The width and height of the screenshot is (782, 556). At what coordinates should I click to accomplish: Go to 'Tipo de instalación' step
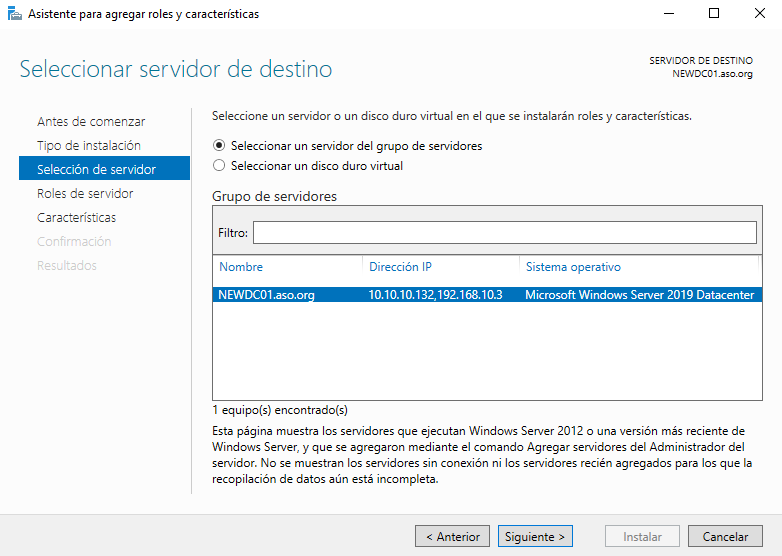tap(89, 146)
